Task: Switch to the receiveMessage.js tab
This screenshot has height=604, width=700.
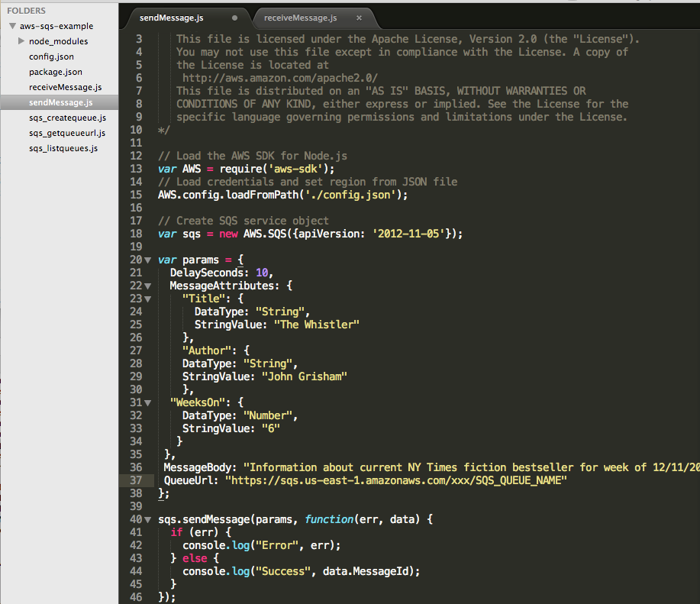Action: tap(301, 17)
